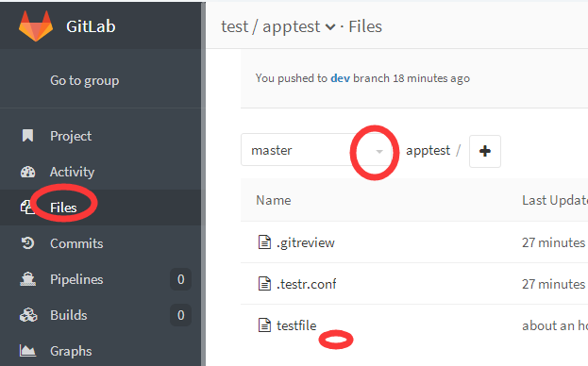Open the Builds menu item
This screenshot has width=588, height=366.
(x=69, y=315)
